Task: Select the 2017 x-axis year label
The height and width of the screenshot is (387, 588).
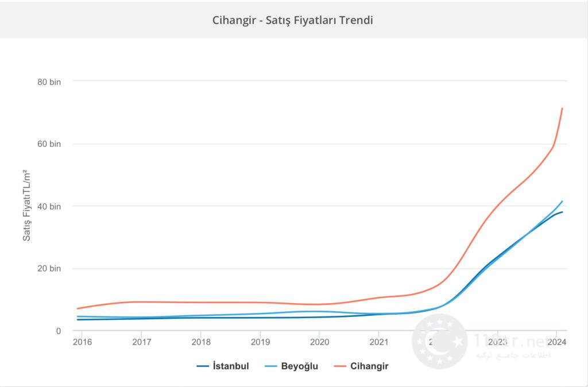Action: (x=142, y=342)
